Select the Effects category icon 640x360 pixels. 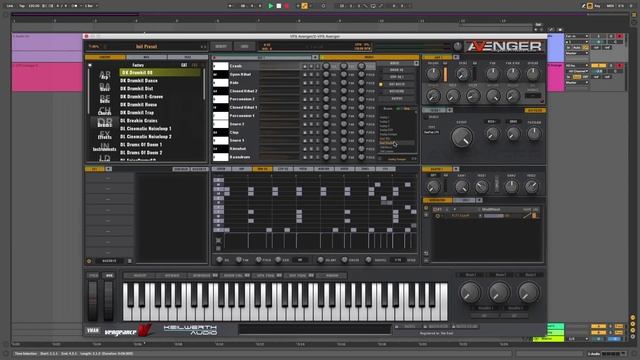tap(105, 135)
